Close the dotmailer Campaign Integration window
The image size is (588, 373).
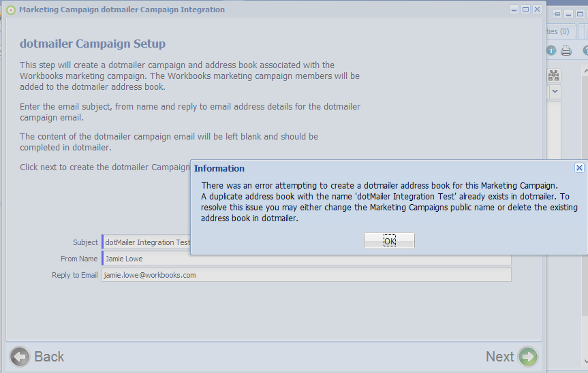point(537,10)
